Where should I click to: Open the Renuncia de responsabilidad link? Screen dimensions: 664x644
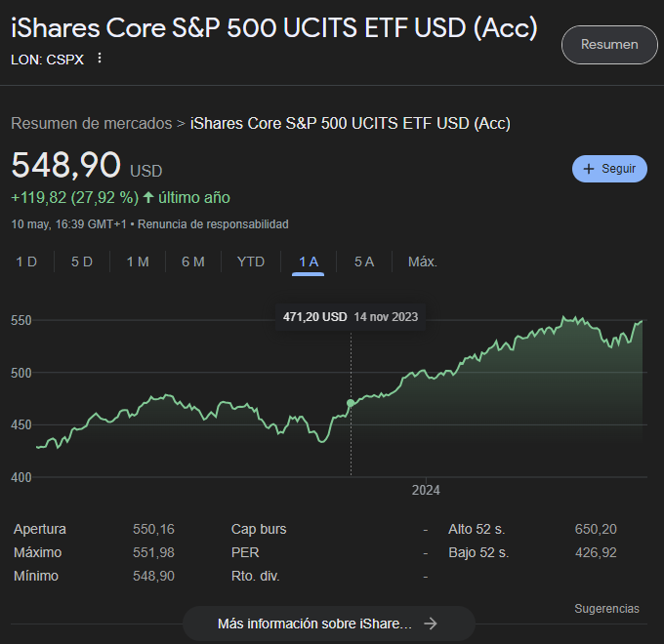[x=213, y=224]
